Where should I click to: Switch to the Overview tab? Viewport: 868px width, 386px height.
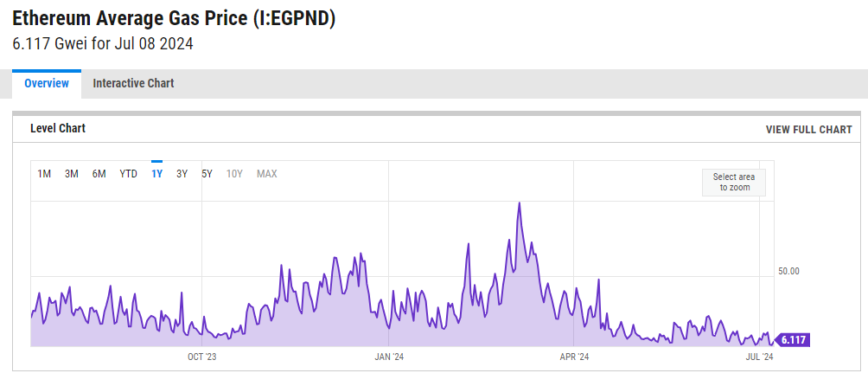(47, 84)
